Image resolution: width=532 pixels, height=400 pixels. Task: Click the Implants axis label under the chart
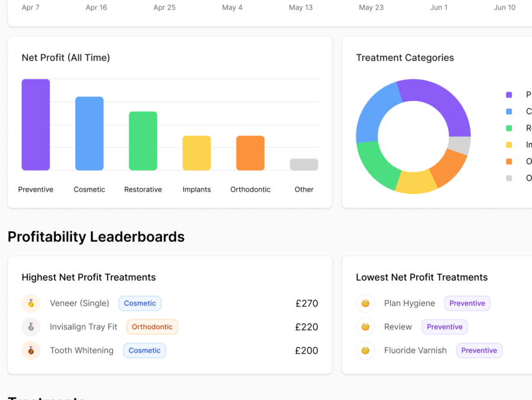(197, 189)
